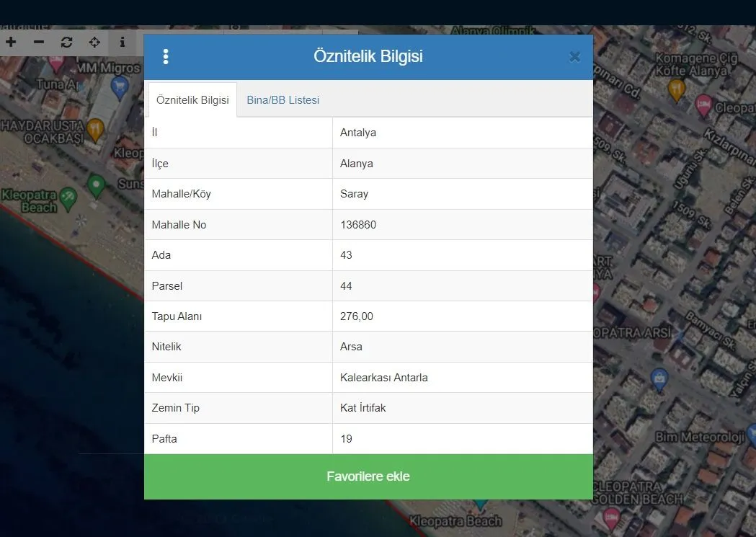
Task: Select the Haydar Usta Ocakbaşı restaurant pin
Action: 95,129
